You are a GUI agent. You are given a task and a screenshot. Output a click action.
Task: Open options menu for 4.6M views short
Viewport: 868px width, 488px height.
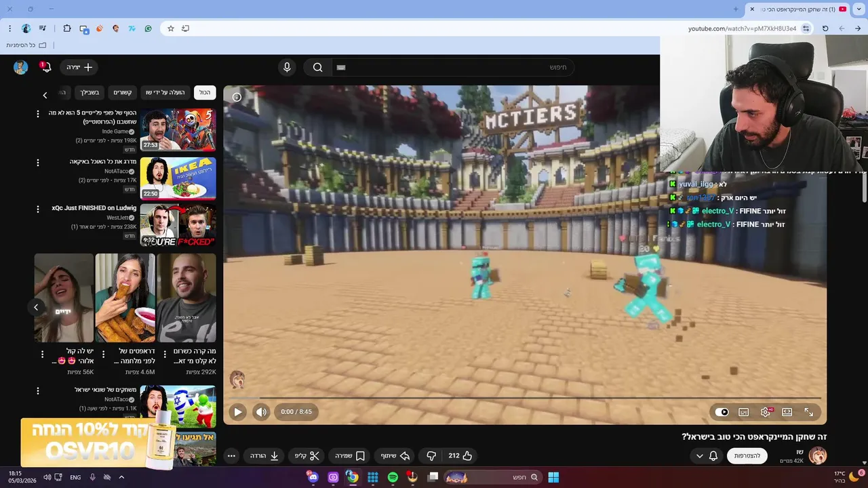103,354
